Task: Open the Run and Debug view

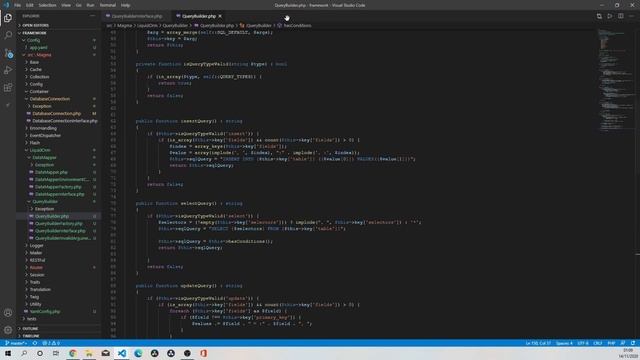Action: [x=8, y=70]
